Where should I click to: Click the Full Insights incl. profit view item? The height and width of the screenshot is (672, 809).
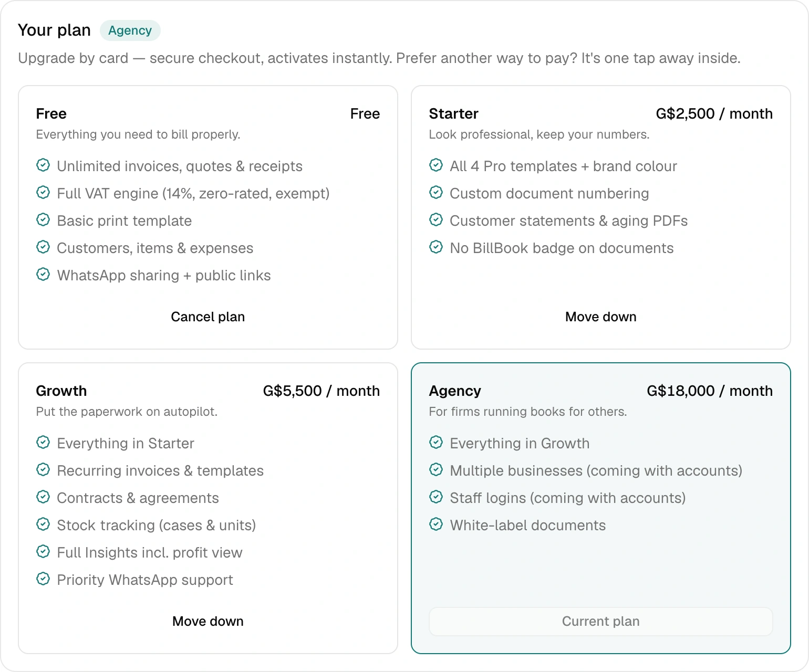click(x=150, y=552)
